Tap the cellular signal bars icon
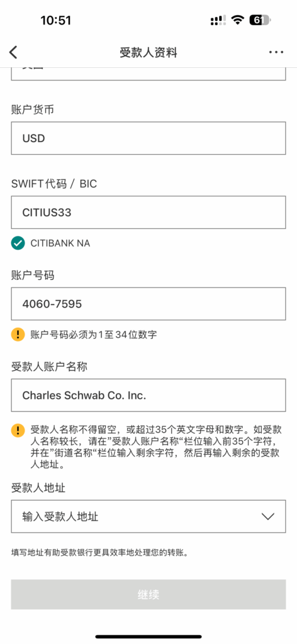Screen dimensions: 297x644 pos(218,19)
